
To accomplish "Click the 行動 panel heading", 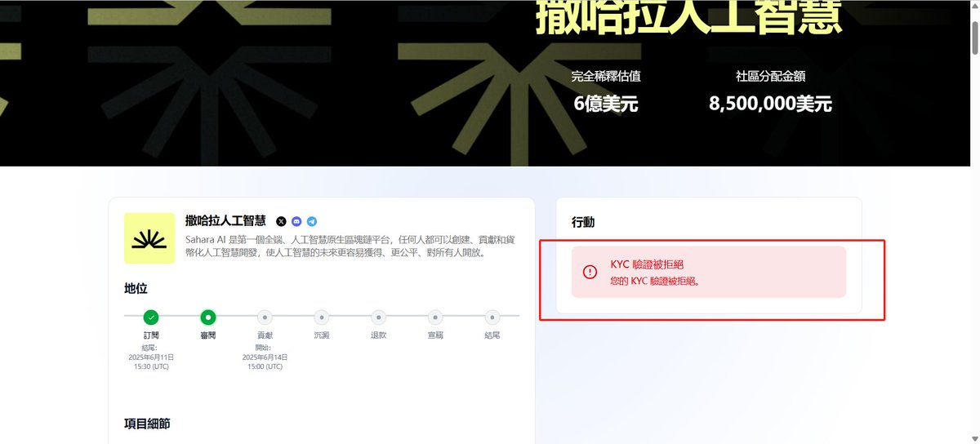I will click(x=583, y=222).
